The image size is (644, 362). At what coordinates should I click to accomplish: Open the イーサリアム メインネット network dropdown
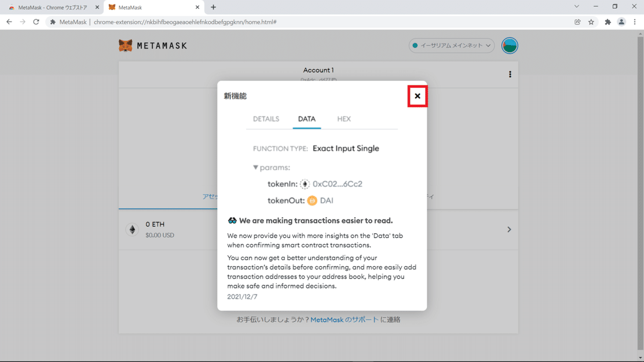(x=452, y=46)
